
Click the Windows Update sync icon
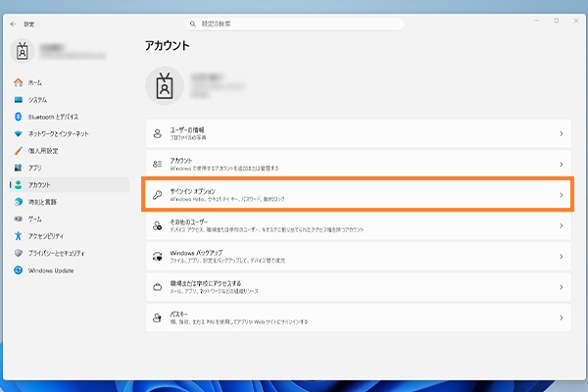pyautogui.click(x=18, y=270)
